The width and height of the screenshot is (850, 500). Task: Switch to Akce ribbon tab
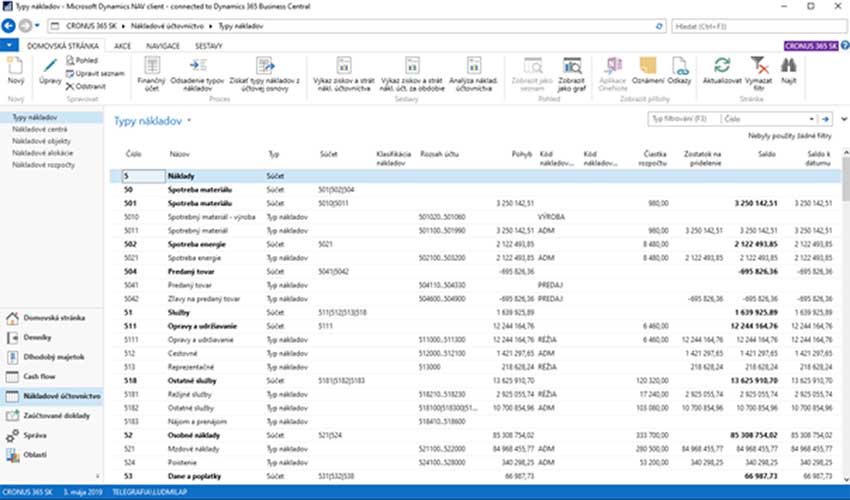pos(123,46)
